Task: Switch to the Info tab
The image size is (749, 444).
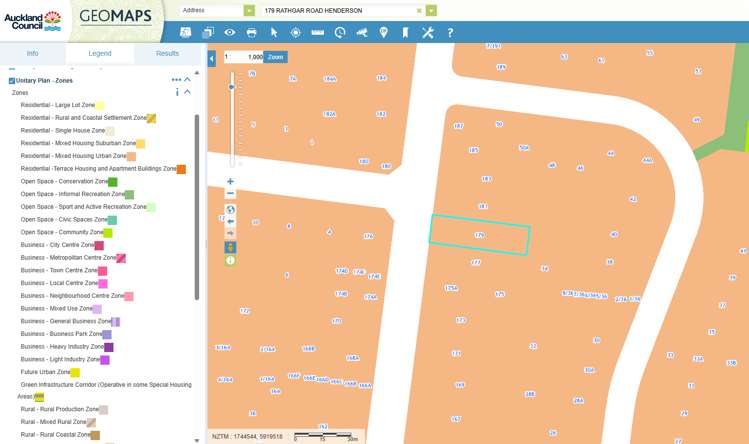Action: [x=32, y=54]
